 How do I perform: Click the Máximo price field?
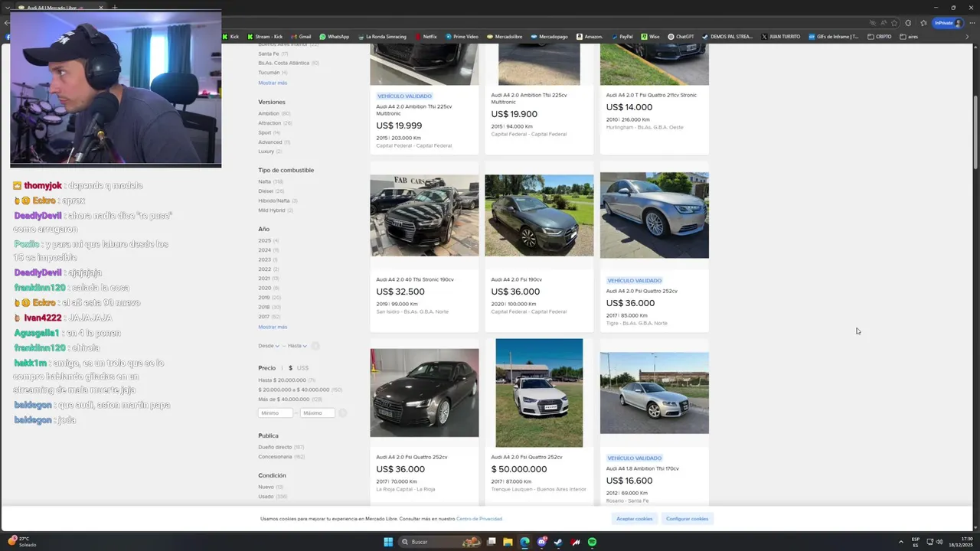coord(317,413)
